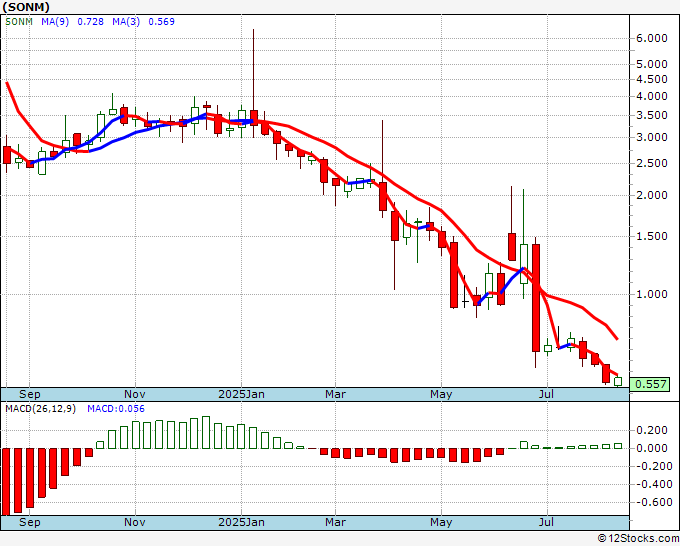The width and height of the screenshot is (680, 546).
Task: Click the last green candle near 0.557
Action: coord(618,382)
